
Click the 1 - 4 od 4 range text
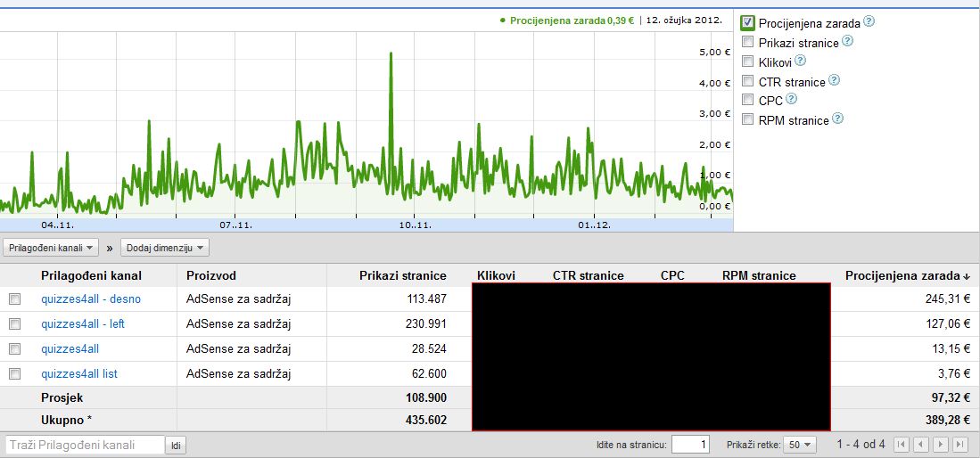coord(861,445)
